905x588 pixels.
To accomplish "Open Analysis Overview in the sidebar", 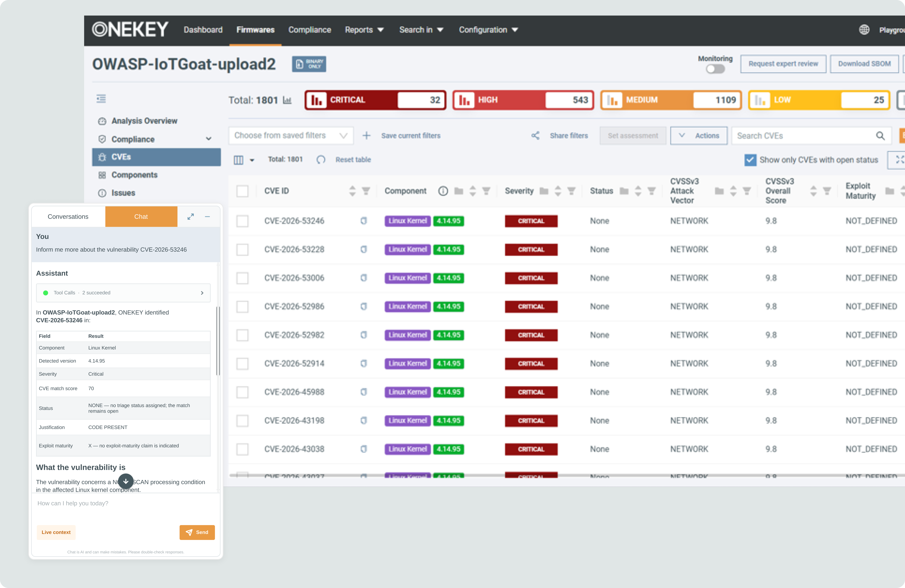I will click(144, 121).
